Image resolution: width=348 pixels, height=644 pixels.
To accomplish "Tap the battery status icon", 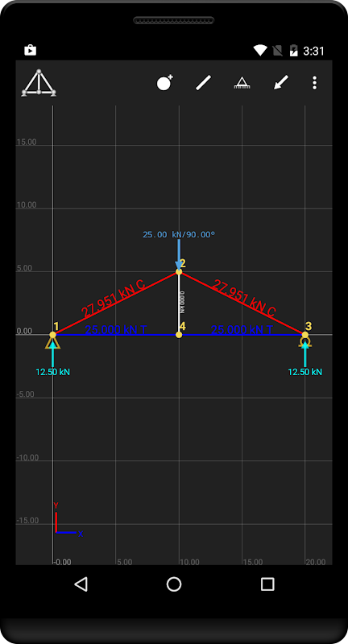I will [x=293, y=51].
